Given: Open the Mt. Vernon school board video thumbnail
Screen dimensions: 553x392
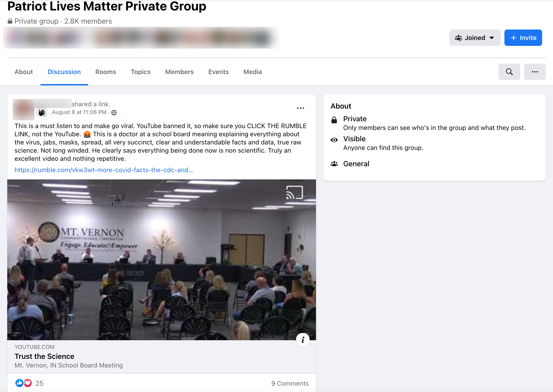Looking at the screenshot, I should pyautogui.click(x=161, y=260).
